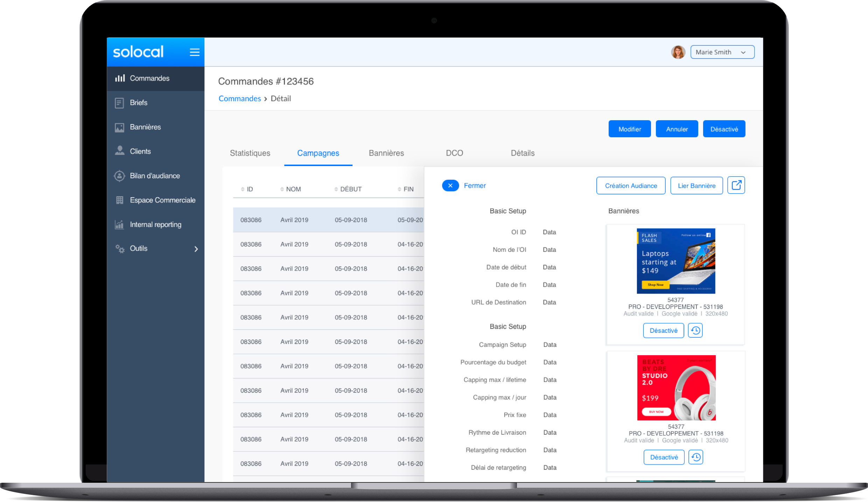
Task: Sort the table by the NOM column
Action: (x=293, y=189)
